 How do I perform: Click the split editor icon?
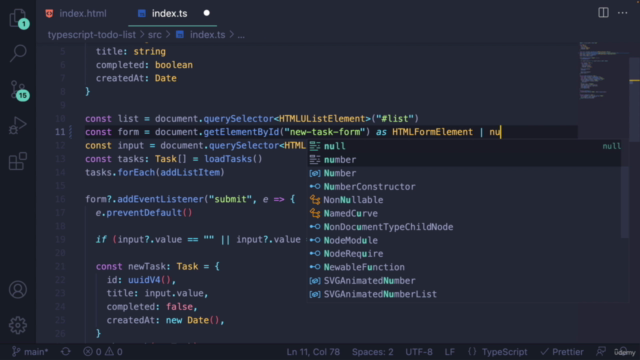[603, 13]
